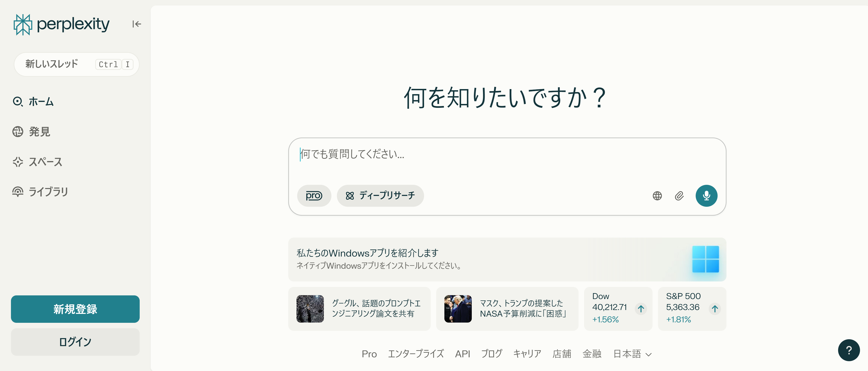Screen dimensions: 868x371
Task: Click the paperclip attach file icon
Action: (x=679, y=196)
